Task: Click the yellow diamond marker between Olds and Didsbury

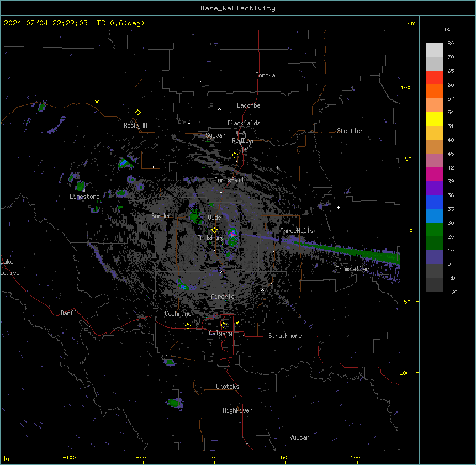Action: tap(214, 230)
